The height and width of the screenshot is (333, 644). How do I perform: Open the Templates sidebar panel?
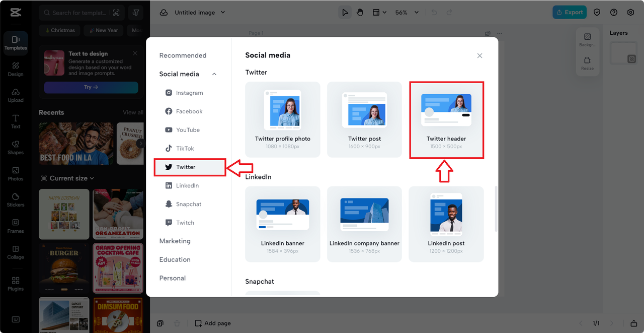16,43
